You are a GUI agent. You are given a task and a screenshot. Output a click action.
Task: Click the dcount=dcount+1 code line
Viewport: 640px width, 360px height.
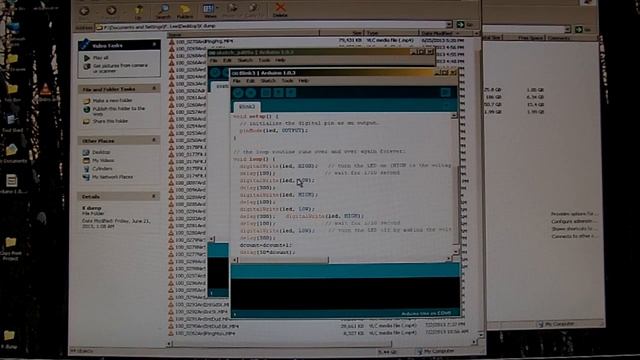266,245
